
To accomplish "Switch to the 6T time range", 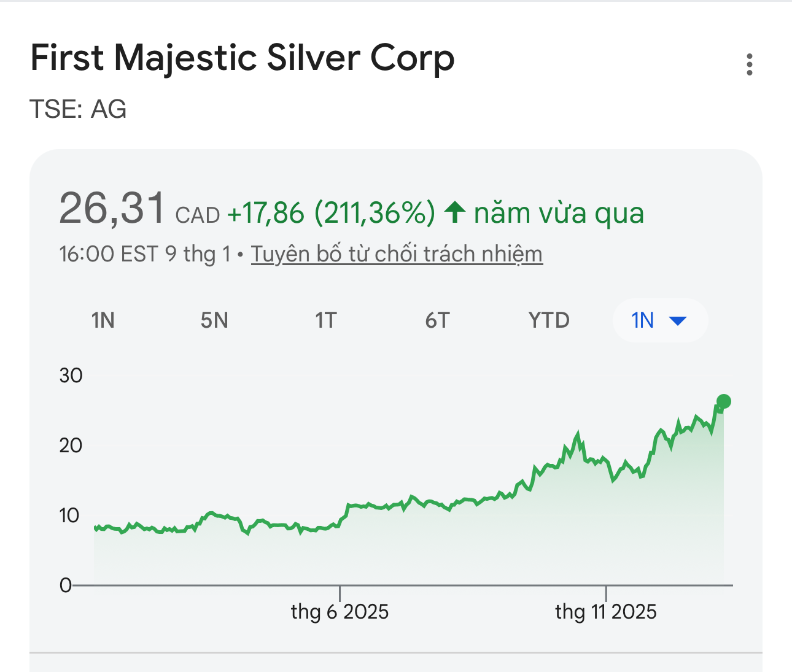I will (x=437, y=320).
